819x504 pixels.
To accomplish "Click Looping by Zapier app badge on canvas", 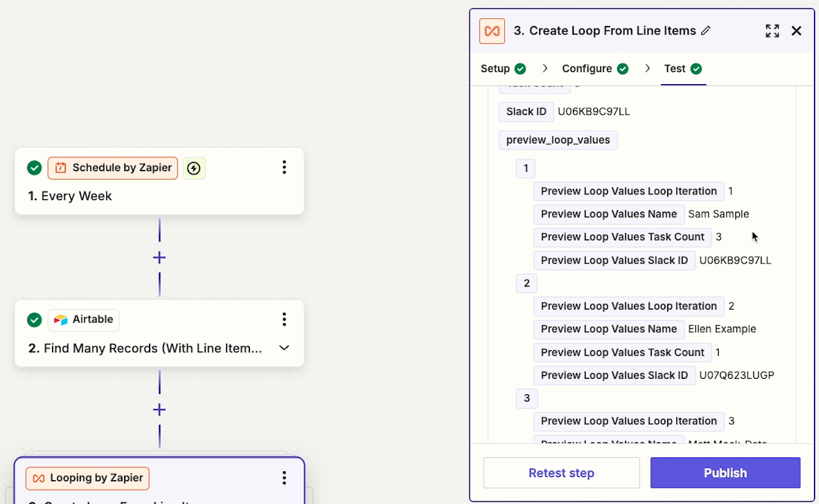I will [x=88, y=478].
